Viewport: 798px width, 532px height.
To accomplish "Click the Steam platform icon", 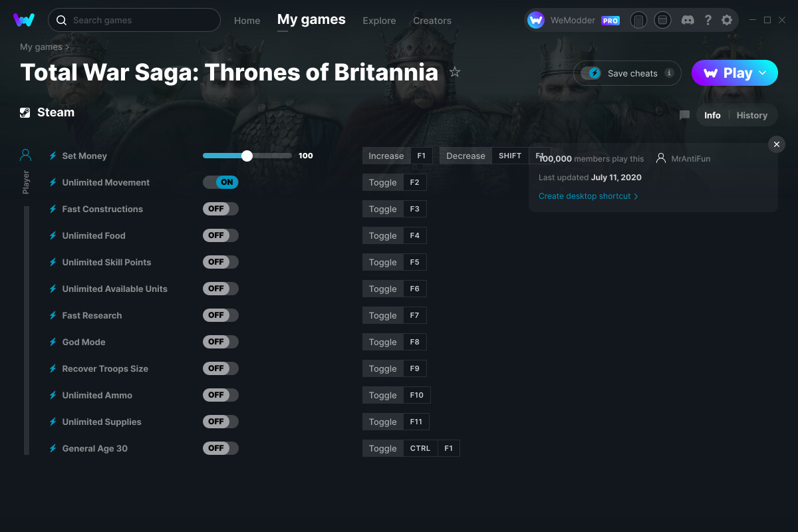I will (25, 112).
